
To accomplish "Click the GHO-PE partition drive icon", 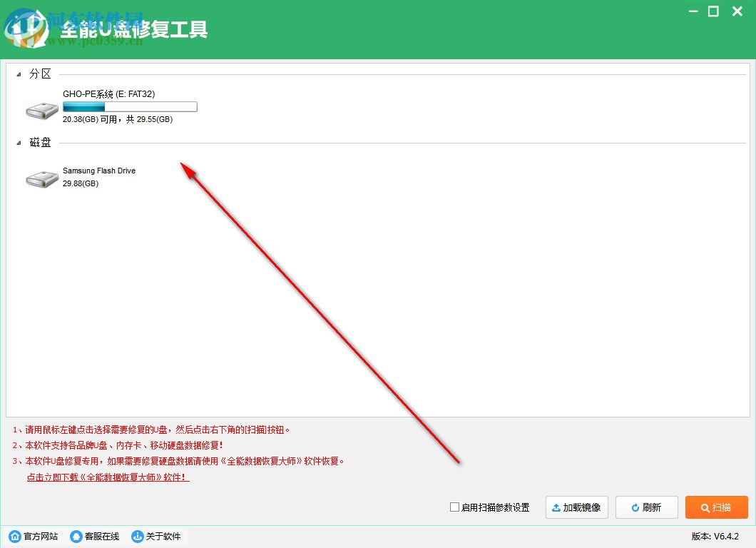I will coord(41,108).
